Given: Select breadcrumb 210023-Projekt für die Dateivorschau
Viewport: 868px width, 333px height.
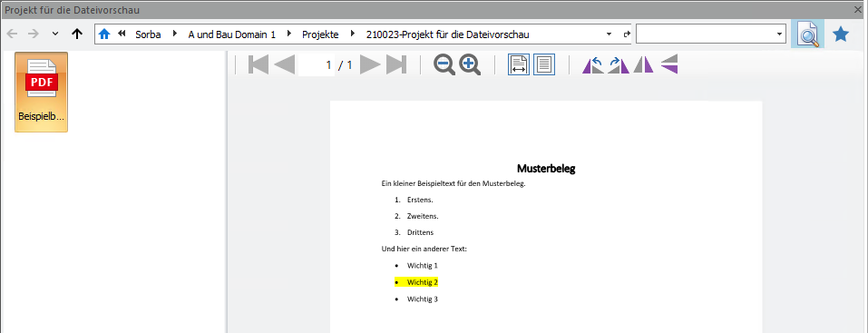Looking at the screenshot, I should tap(447, 34).
